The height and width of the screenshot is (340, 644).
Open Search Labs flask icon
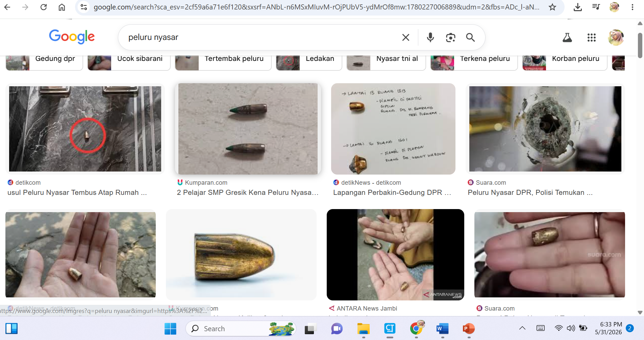pyautogui.click(x=567, y=38)
